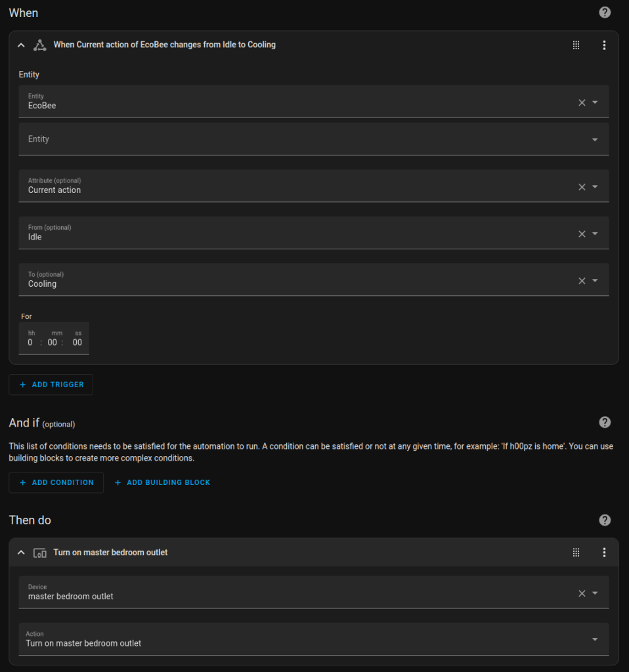The height and width of the screenshot is (672, 629).
Task: Click the hours field under For
Action: click(30, 343)
